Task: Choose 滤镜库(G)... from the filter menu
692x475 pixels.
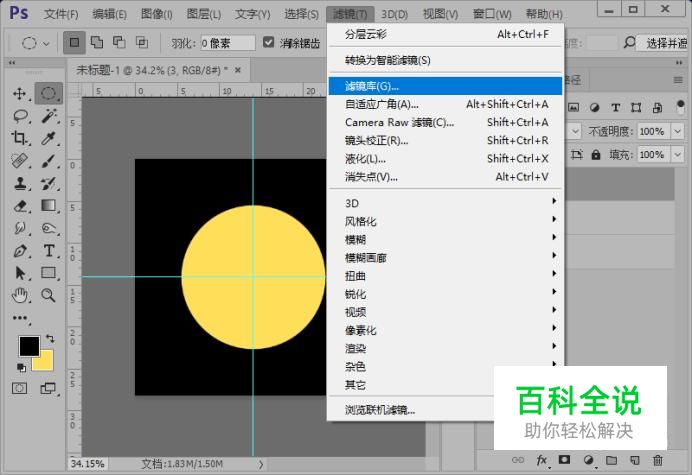Action: [445, 86]
